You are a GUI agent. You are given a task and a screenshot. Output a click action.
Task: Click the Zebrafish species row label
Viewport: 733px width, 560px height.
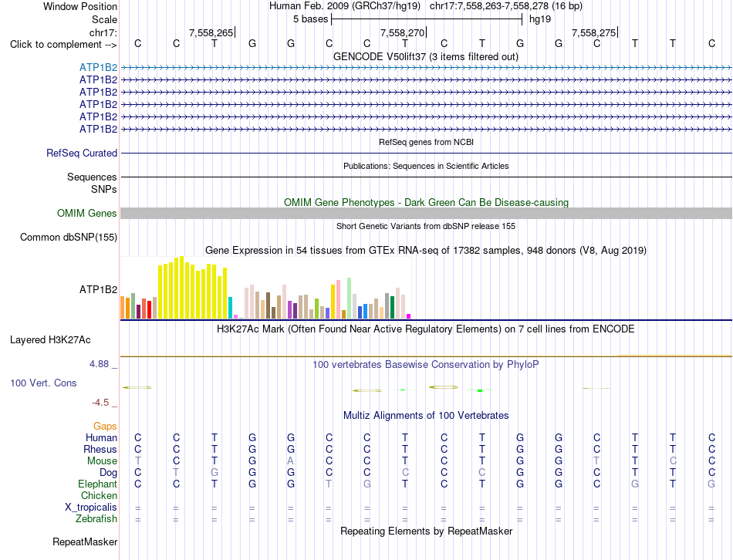click(x=96, y=519)
